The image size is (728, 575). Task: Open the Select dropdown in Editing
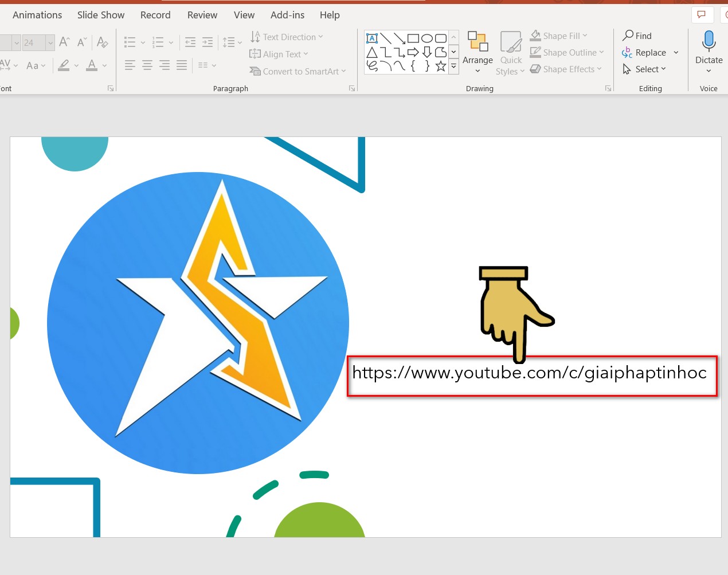coord(644,69)
